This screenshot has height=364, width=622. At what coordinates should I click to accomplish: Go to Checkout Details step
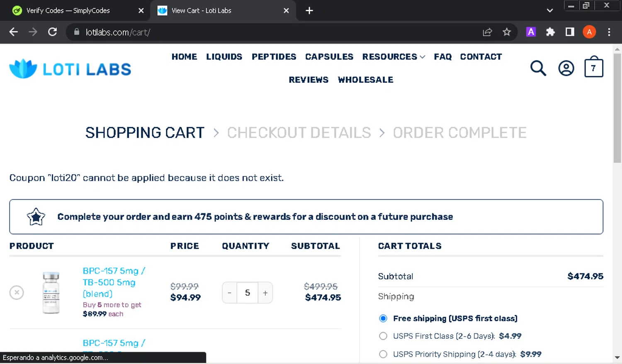pyautogui.click(x=299, y=133)
